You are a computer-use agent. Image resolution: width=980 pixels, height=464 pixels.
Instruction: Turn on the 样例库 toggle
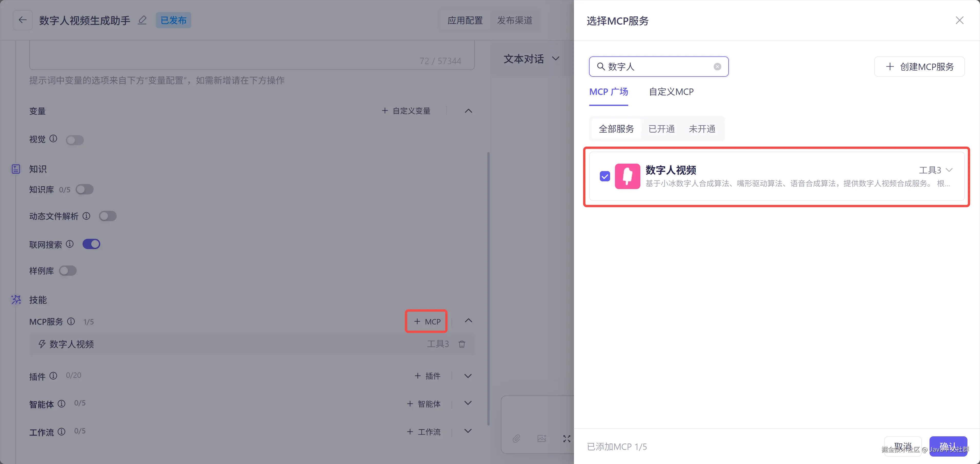click(x=68, y=271)
